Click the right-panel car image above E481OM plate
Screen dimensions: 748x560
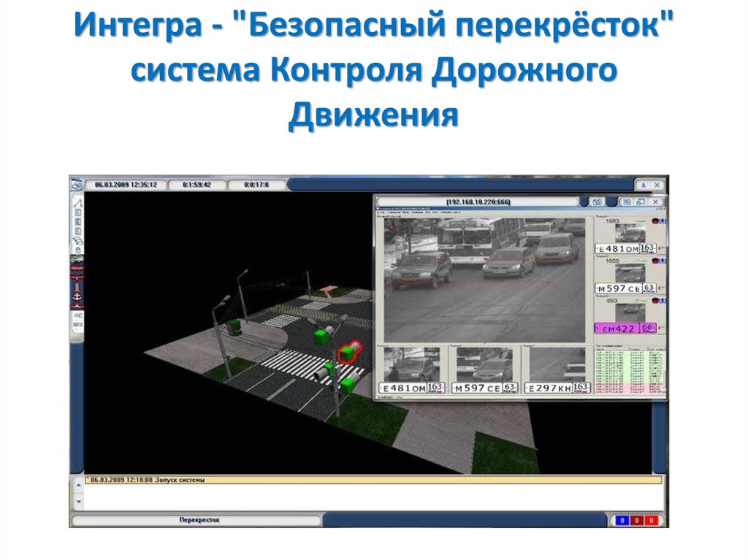tap(630, 234)
